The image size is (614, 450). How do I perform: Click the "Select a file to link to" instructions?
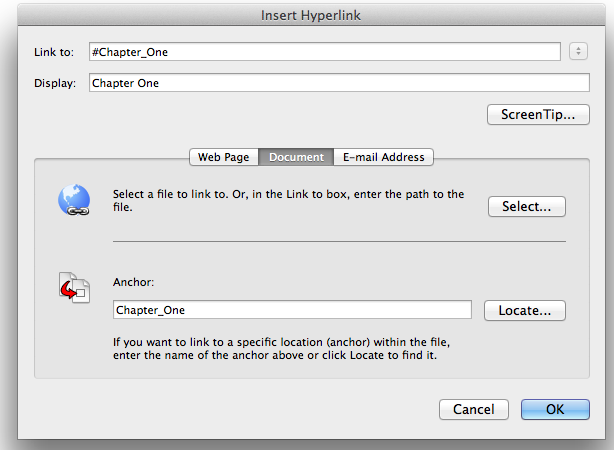point(289,201)
